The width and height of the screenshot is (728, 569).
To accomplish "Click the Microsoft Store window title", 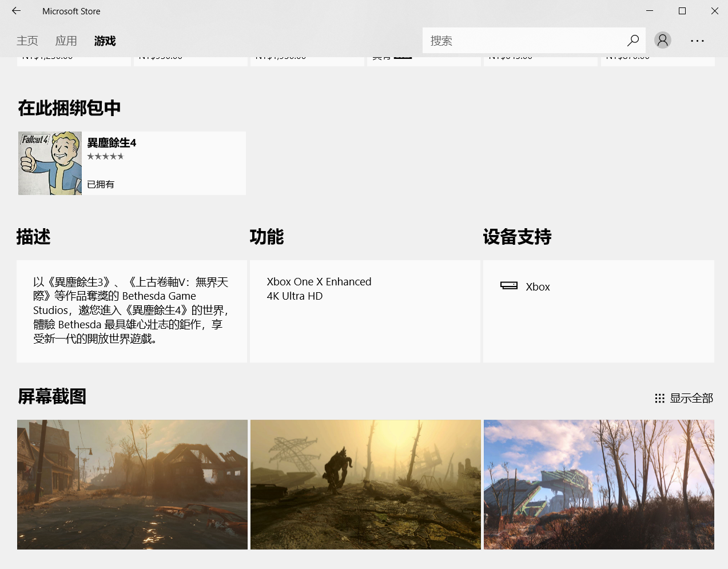I will pyautogui.click(x=71, y=11).
